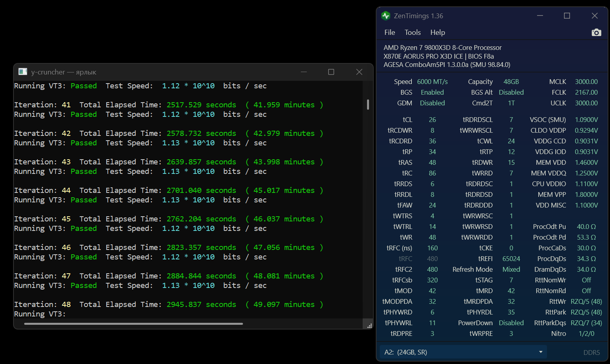The height and width of the screenshot is (364, 610).
Task: Click the UCLK "3000.00" value
Action: 586,103
